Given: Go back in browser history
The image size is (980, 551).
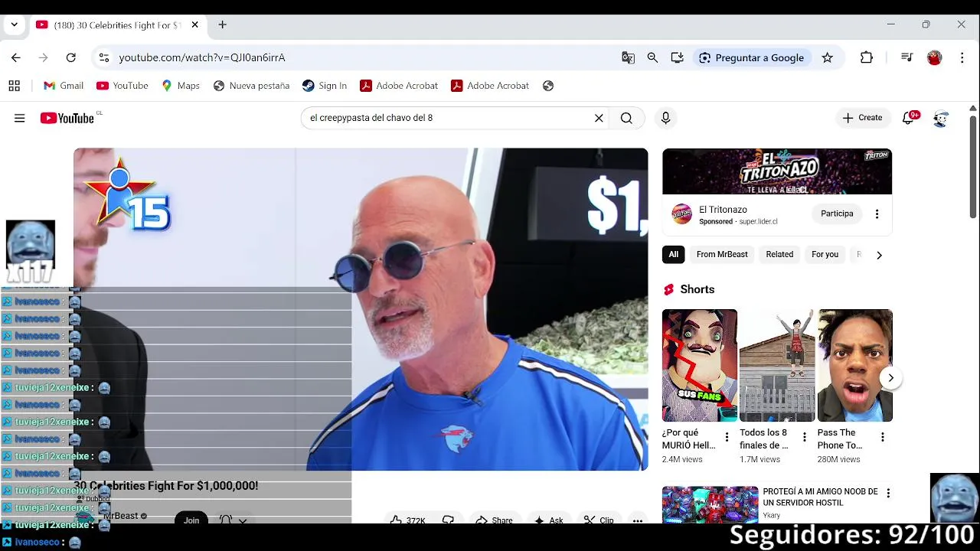Looking at the screenshot, I should pyautogui.click(x=16, y=57).
